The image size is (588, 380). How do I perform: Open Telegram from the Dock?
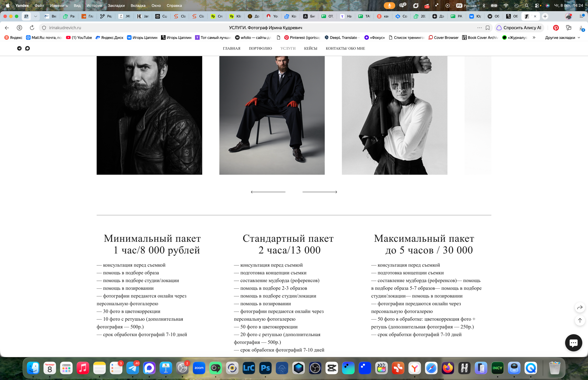[133, 368]
